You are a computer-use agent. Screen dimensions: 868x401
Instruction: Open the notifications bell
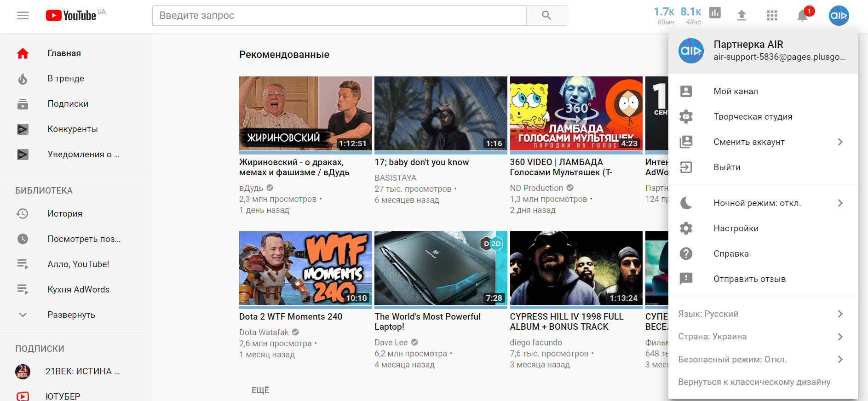(802, 16)
